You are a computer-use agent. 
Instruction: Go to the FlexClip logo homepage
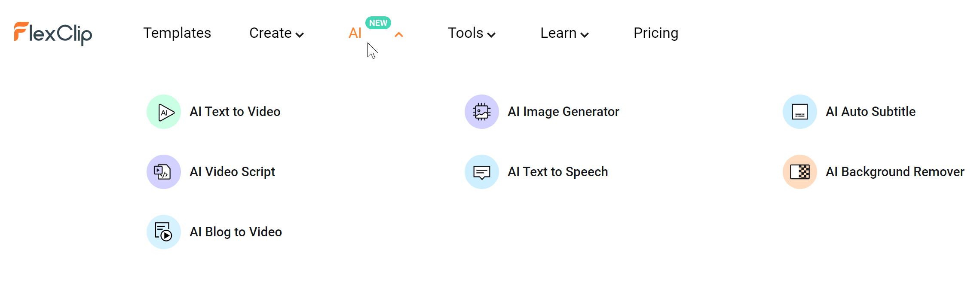click(x=53, y=34)
